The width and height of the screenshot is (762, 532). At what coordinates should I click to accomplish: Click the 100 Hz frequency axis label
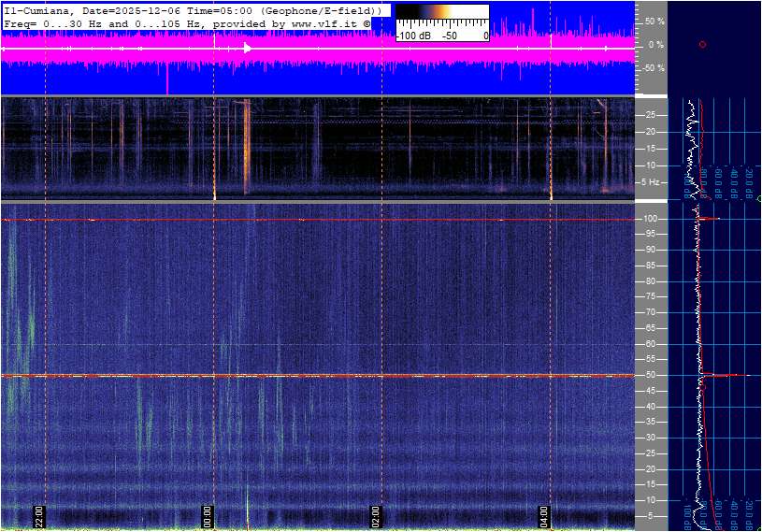pyautogui.click(x=649, y=219)
